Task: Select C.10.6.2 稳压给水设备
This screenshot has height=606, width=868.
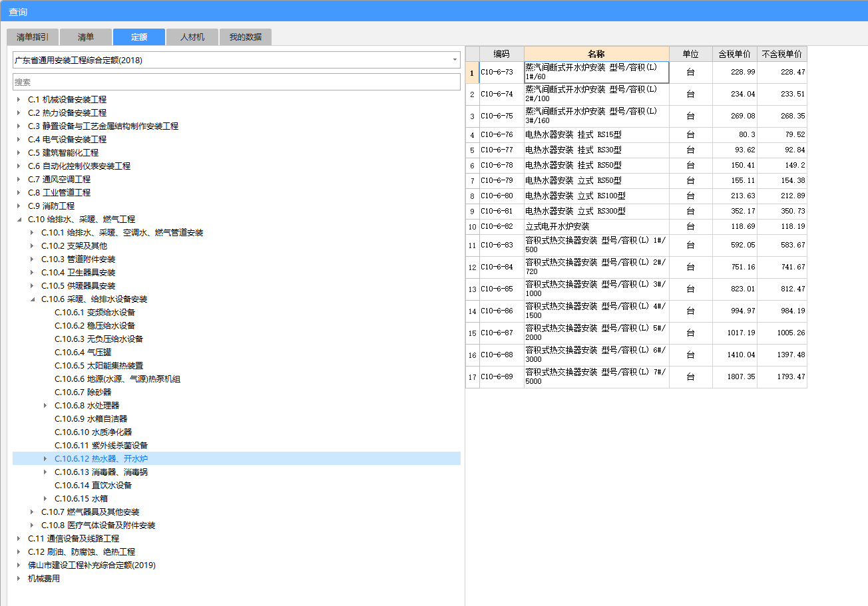Action: click(95, 326)
